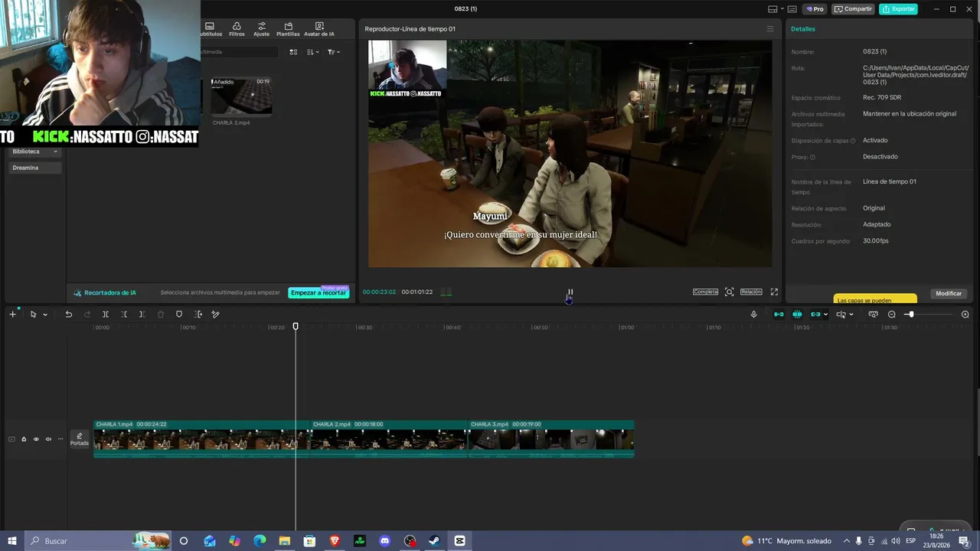Open the Detalles tab
Image resolution: width=980 pixels, height=551 pixels.
point(803,29)
